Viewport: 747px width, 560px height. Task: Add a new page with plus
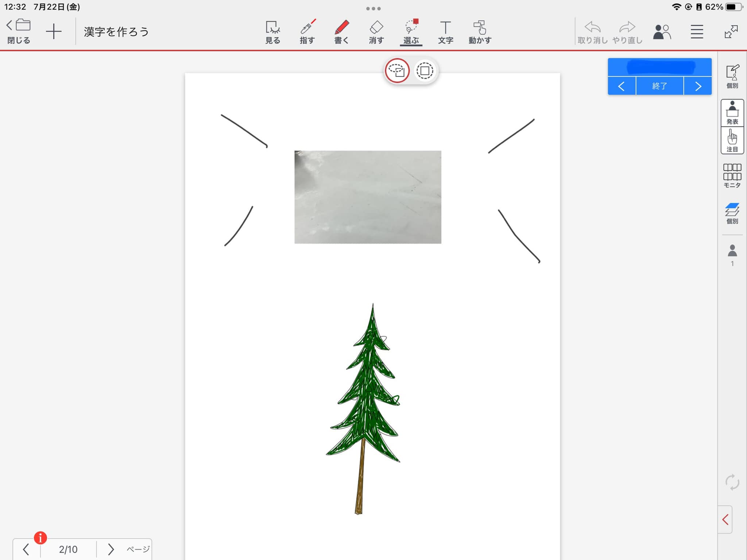coord(54,31)
